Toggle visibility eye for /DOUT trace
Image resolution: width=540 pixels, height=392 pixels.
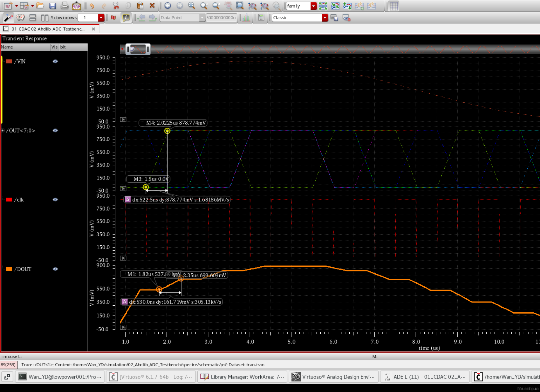pyautogui.click(x=55, y=269)
